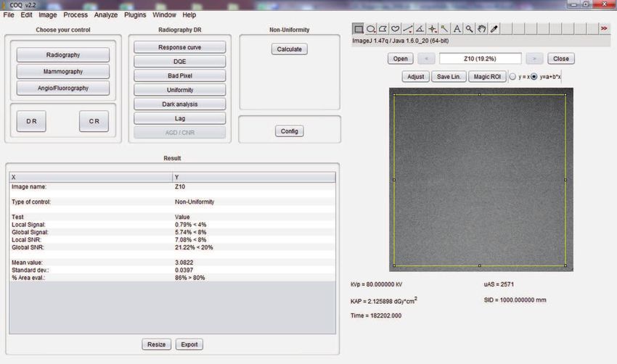Click the DQE test button
The image size is (617, 364).
pyautogui.click(x=180, y=62)
